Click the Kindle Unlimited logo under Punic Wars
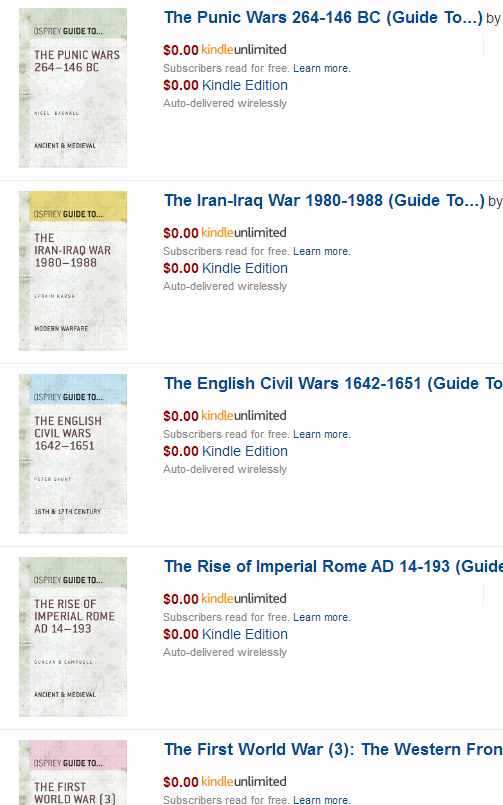Viewport: 503px width, 805px height. [244, 50]
